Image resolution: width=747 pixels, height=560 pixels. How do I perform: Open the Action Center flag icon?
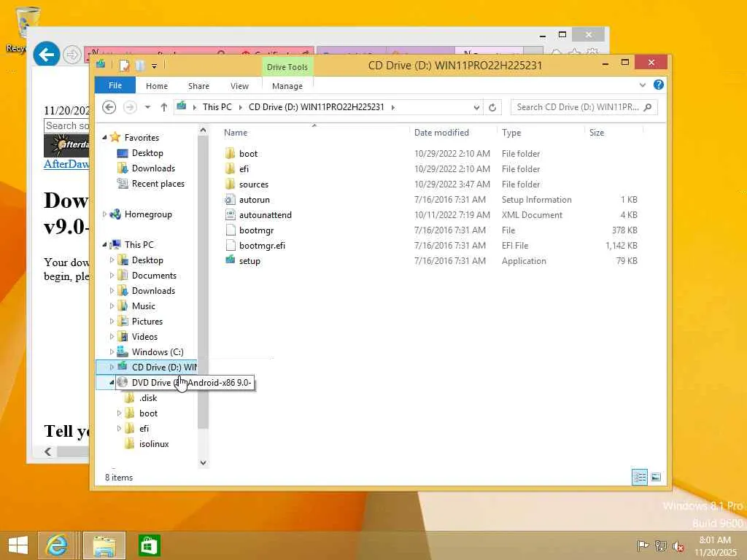coord(643,545)
